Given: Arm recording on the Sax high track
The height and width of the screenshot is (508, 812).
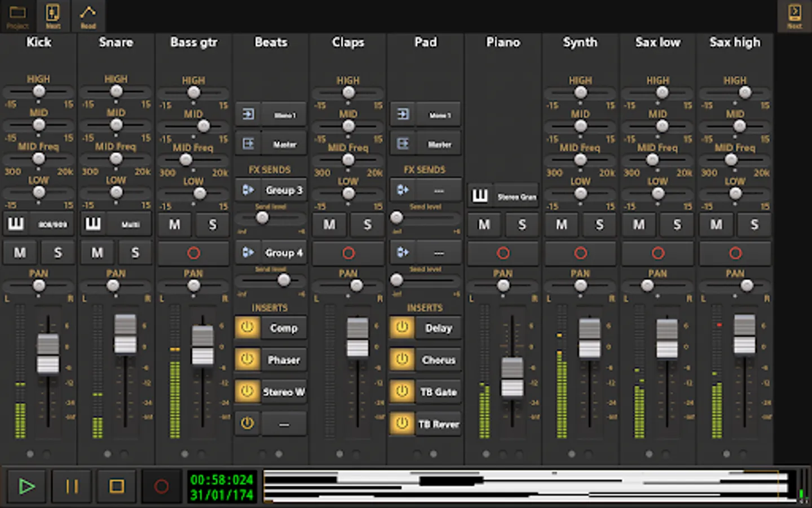Looking at the screenshot, I should click(x=735, y=253).
